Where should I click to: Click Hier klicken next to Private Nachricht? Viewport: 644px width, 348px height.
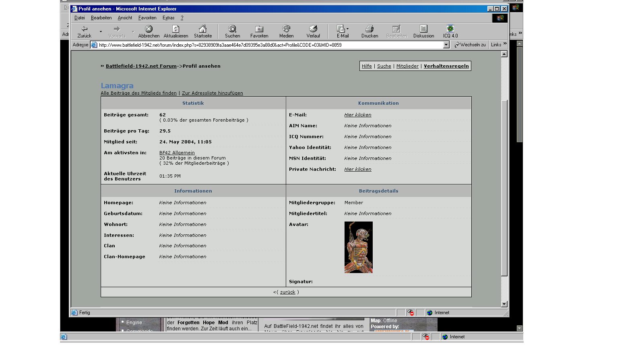[358, 169]
